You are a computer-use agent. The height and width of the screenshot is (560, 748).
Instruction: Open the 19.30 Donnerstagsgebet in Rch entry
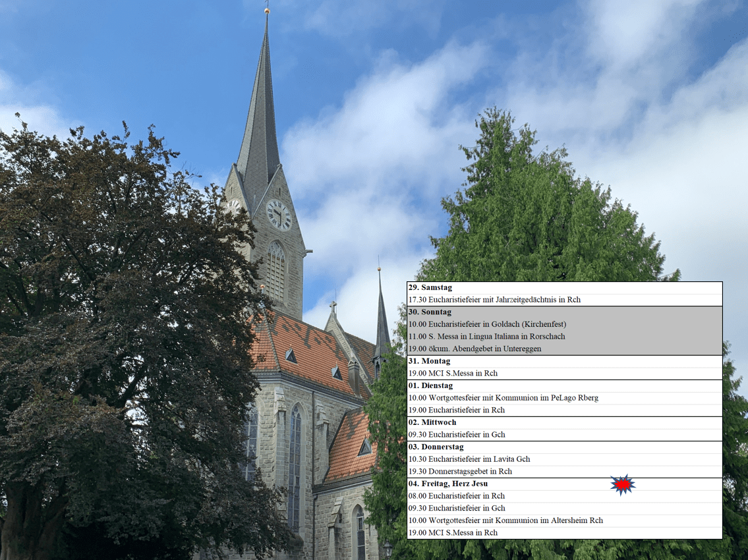point(460,472)
